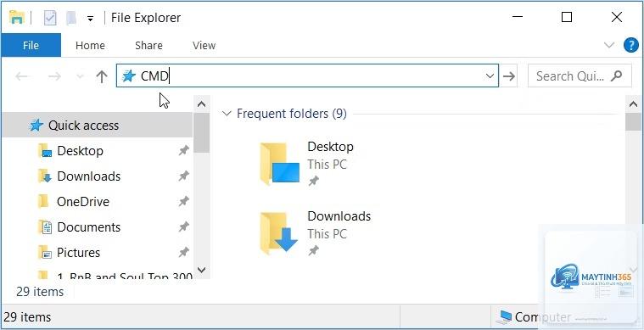Click the Frequent folders (9) header

click(x=292, y=114)
